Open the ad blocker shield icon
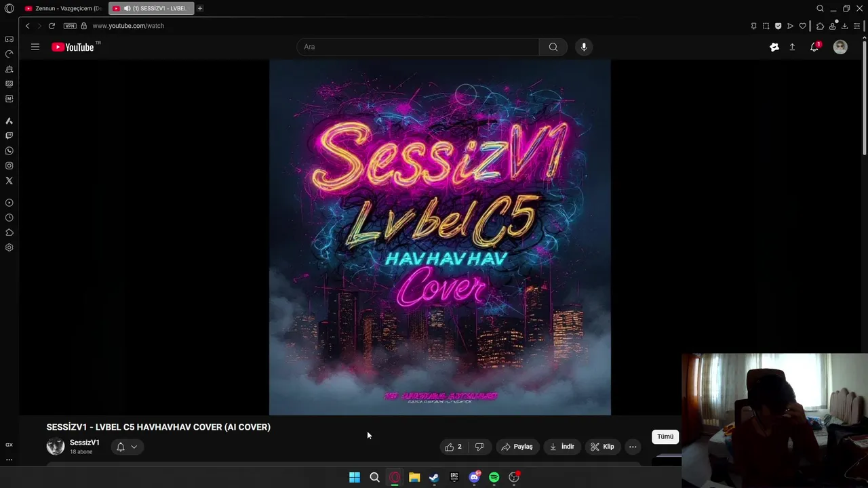Image resolution: width=868 pixels, height=488 pixels. tap(778, 26)
